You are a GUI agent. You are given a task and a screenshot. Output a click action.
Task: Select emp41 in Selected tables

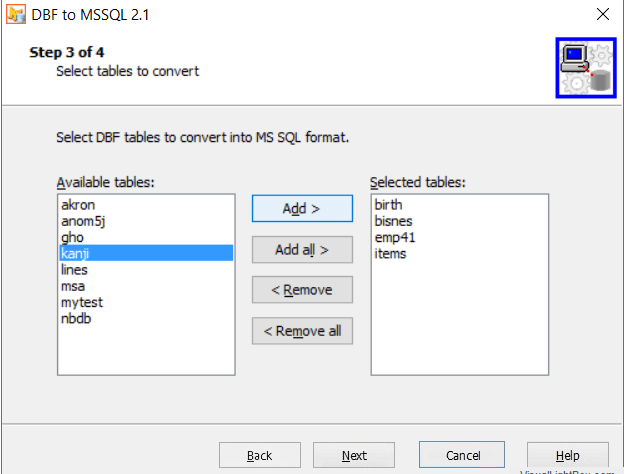pos(460,238)
